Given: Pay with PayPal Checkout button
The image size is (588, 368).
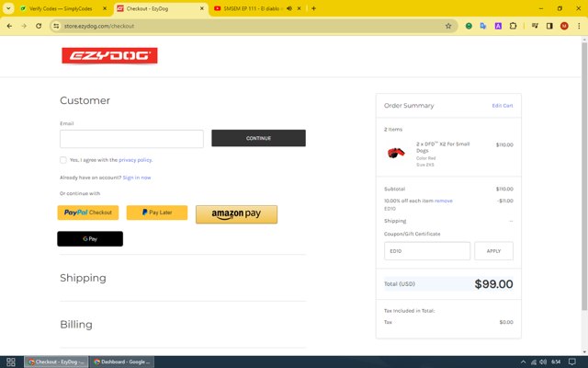Looking at the screenshot, I should pos(88,213).
